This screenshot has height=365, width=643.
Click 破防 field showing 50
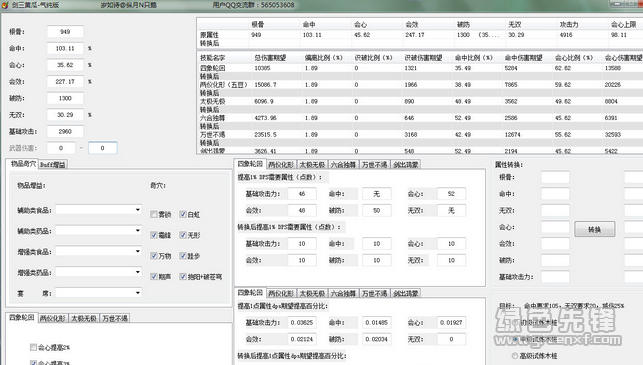377,210
